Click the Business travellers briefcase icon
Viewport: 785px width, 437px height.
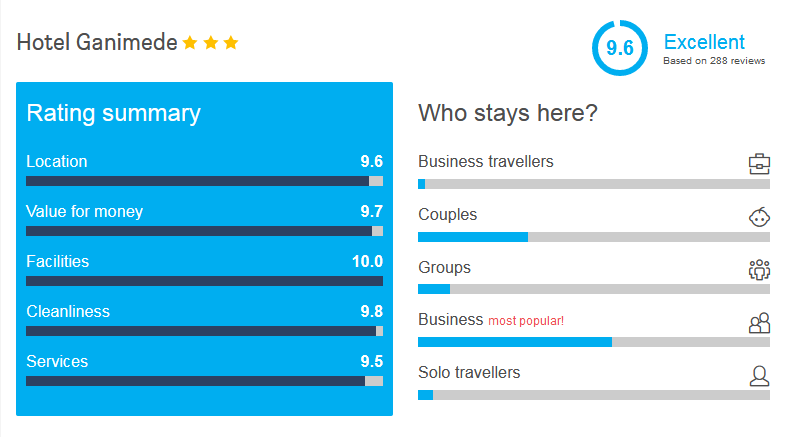coord(759,164)
